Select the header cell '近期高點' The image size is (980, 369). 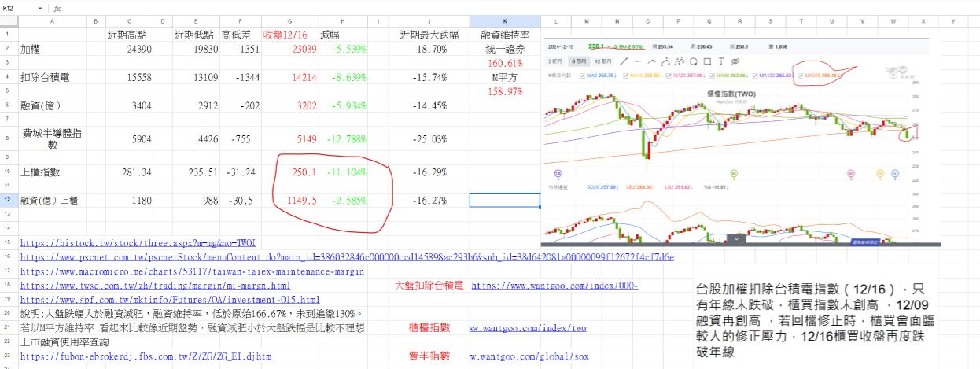point(130,35)
